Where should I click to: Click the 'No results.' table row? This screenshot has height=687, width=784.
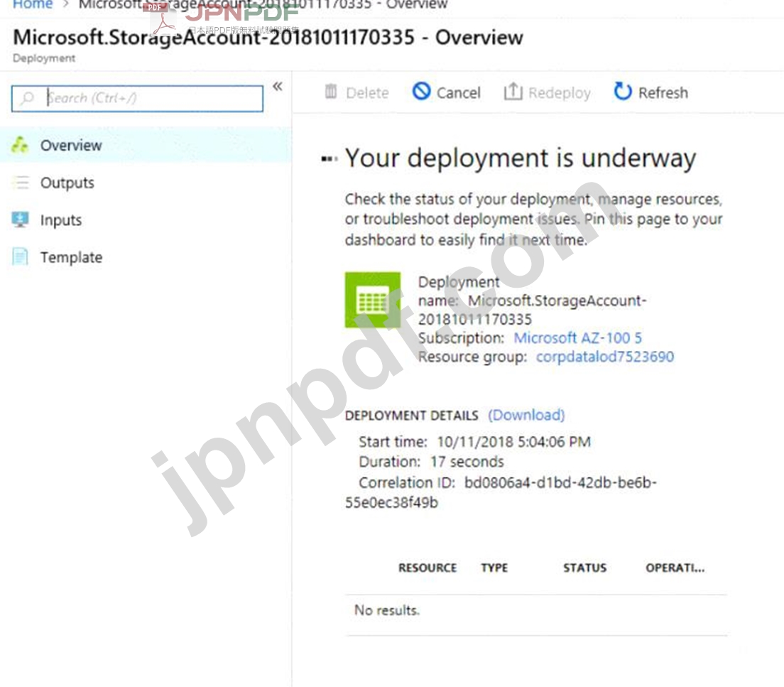(x=536, y=615)
